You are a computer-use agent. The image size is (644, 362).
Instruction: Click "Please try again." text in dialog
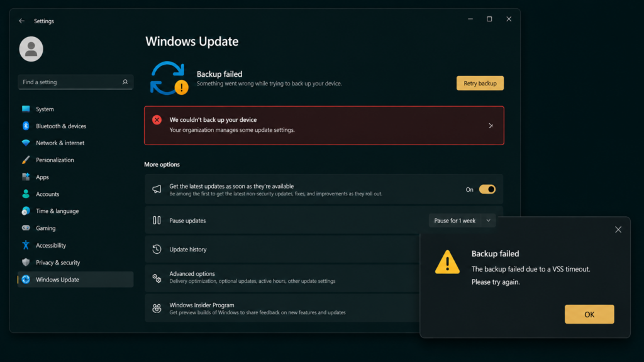point(496,282)
